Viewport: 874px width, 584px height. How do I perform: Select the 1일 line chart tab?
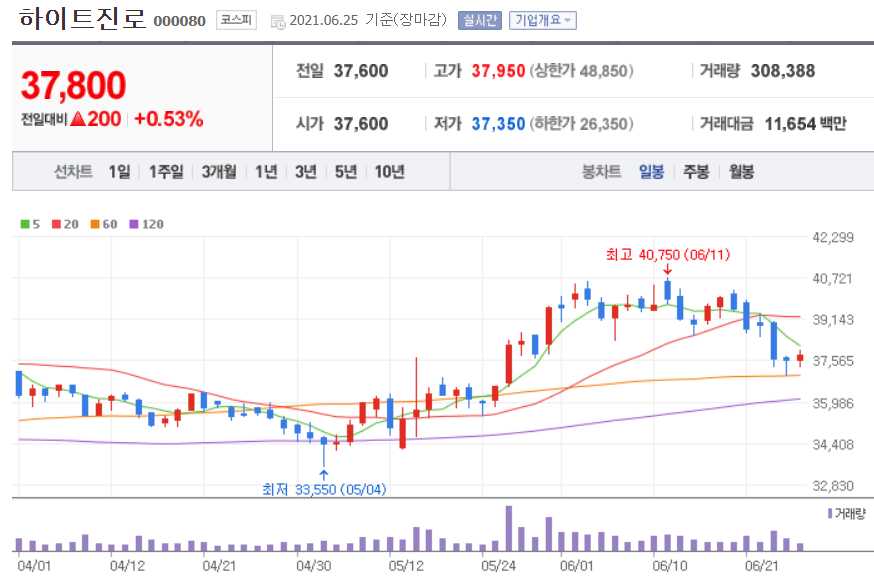click(119, 172)
